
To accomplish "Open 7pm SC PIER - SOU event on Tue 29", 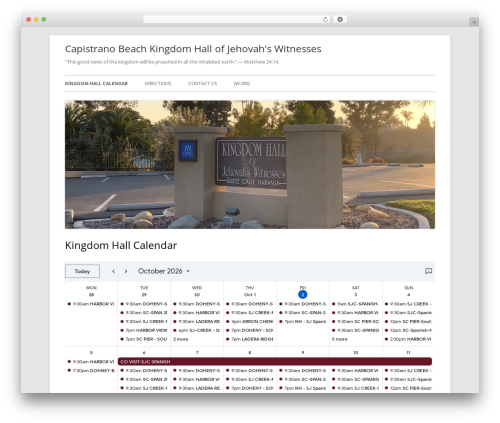I will pos(144,339).
